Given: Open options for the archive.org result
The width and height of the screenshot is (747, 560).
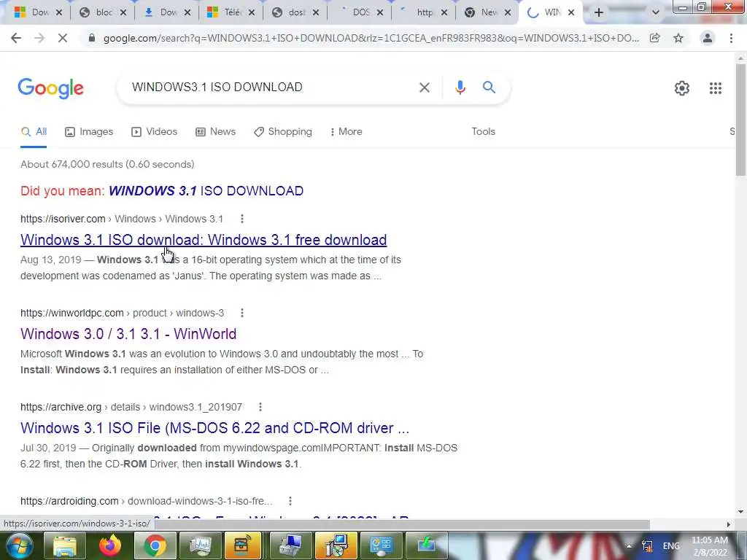Looking at the screenshot, I should coord(260,407).
